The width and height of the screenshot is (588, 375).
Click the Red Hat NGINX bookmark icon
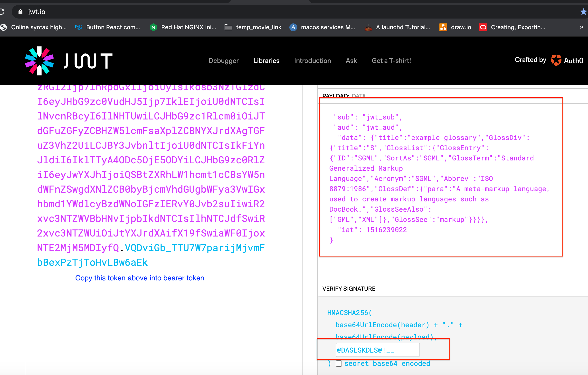(x=153, y=27)
